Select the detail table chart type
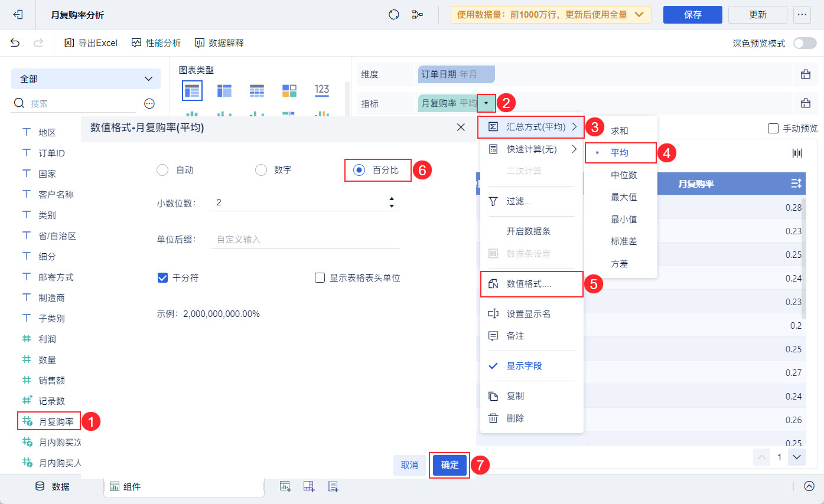Viewport: 824px width, 504px height. click(257, 90)
